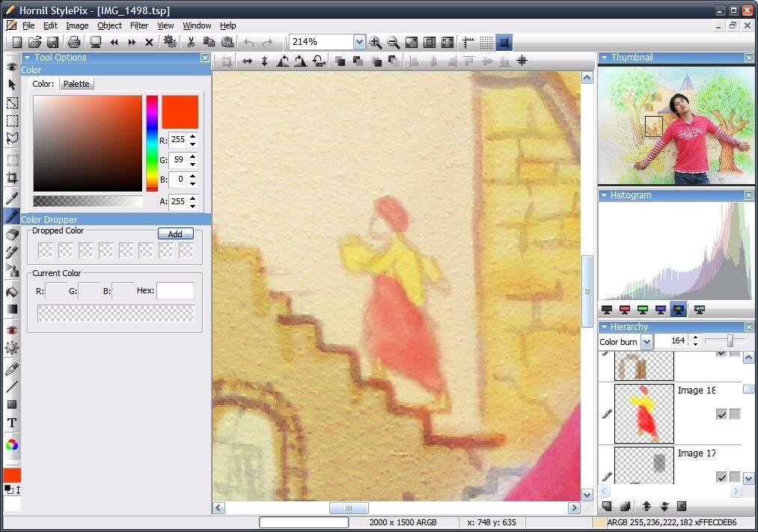Show the green channel histogram
This screenshot has width=758, height=532.
[643, 309]
